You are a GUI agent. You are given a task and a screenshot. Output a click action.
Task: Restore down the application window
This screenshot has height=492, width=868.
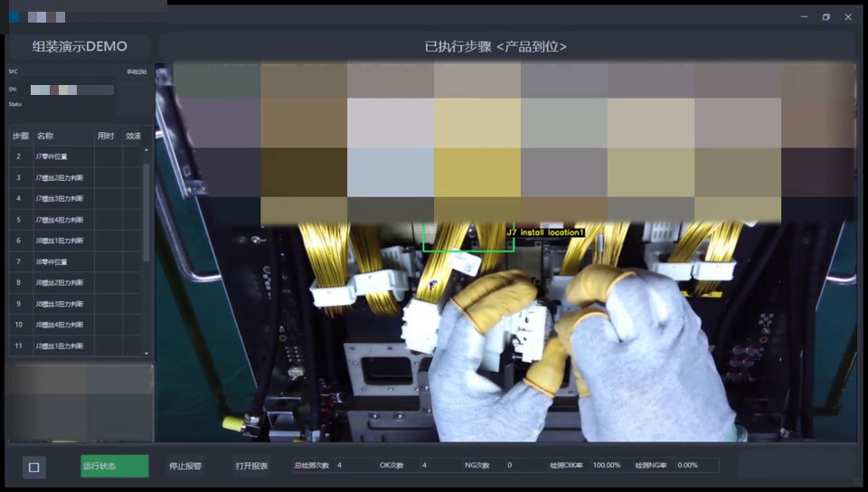826,17
